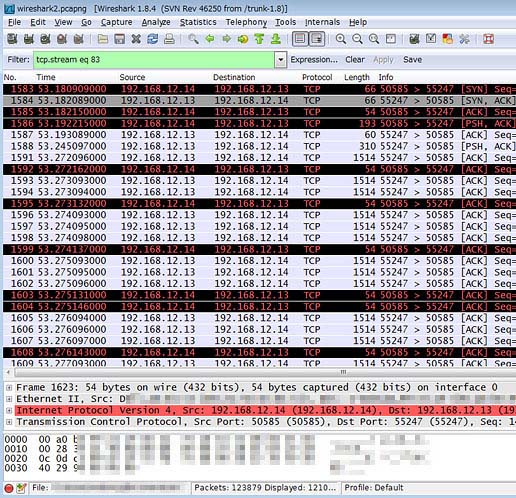Zoom out on packet text
The image size is (516, 498).
tap(357, 39)
